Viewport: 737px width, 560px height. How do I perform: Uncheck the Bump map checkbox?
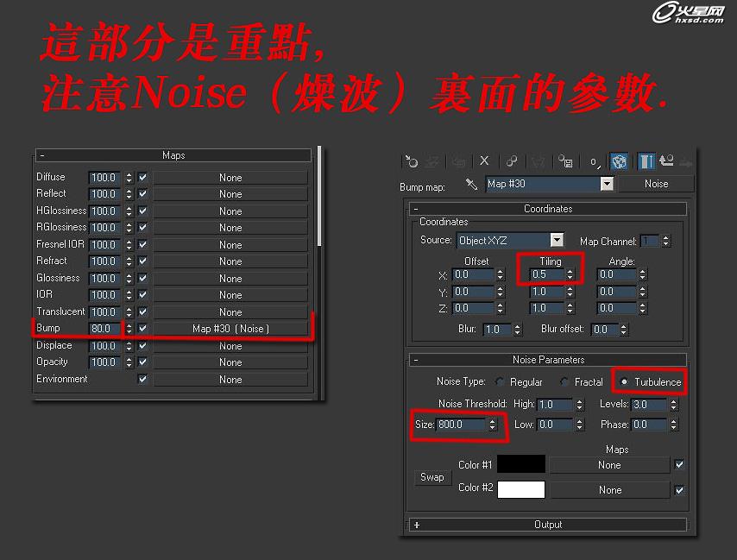142,329
